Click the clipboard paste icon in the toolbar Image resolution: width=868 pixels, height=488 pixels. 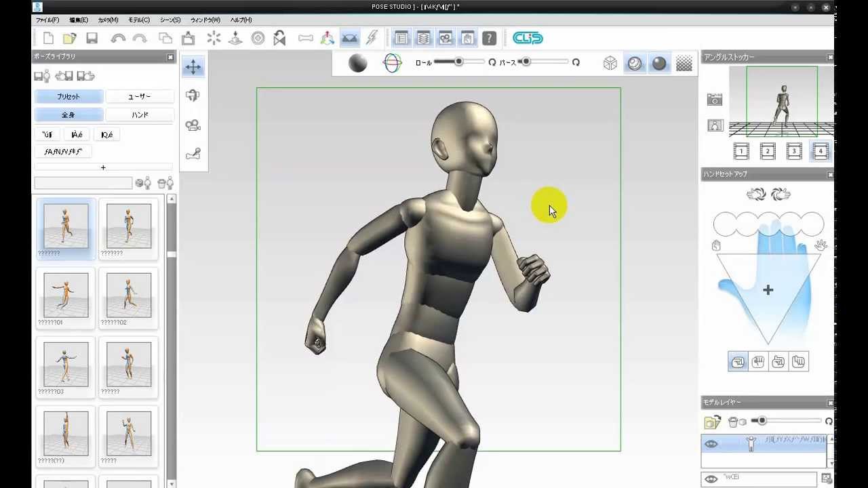click(189, 39)
